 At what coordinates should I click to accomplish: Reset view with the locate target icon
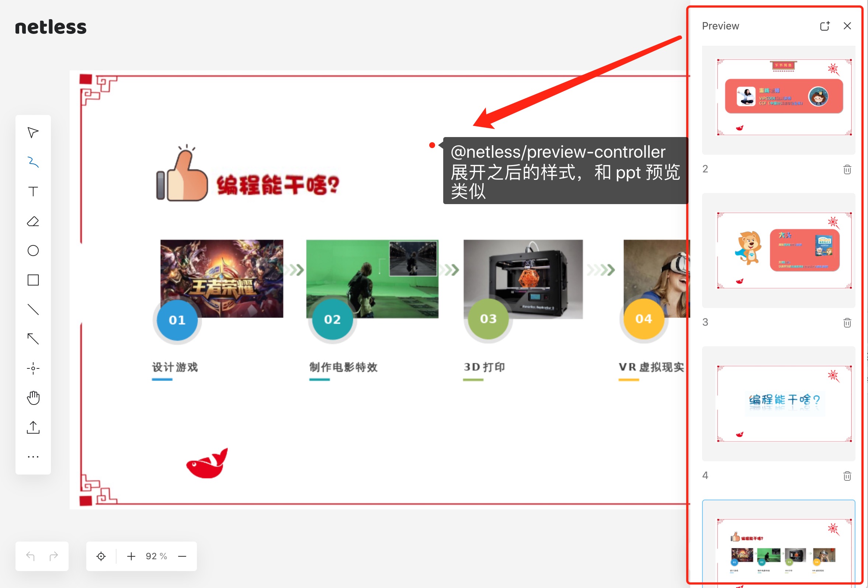101,556
